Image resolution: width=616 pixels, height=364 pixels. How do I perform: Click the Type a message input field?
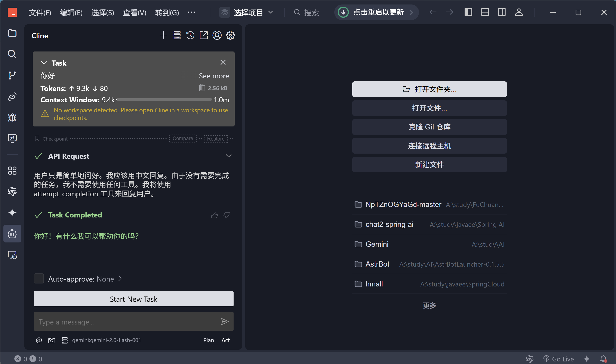pyautogui.click(x=126, y=322)
